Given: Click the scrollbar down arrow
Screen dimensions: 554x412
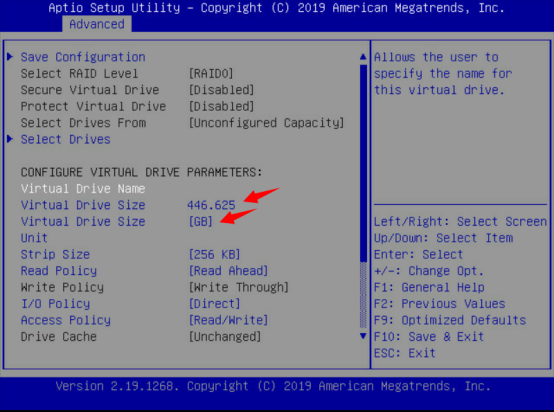Looking at the screenshot, I should tap(363, 336).
